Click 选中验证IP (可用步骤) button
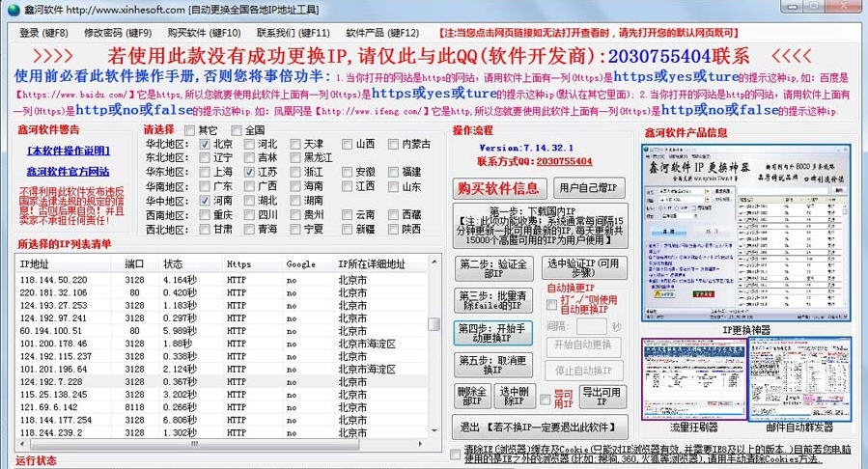The height and width of the screenshot is (469, 868). (584, 268)
